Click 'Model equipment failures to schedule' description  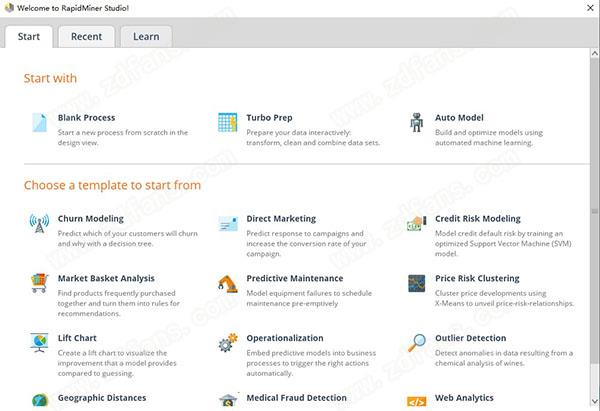pos(309,298)
